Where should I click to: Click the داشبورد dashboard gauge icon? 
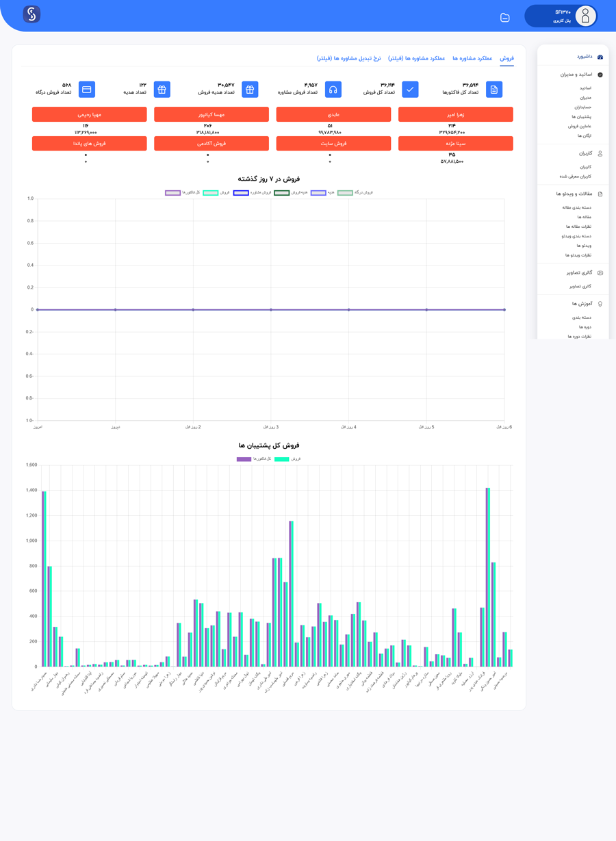tap(600, 57)
